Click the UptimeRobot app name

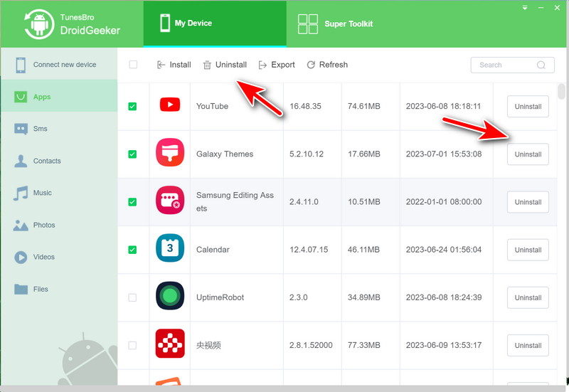[x=220, y=297]
